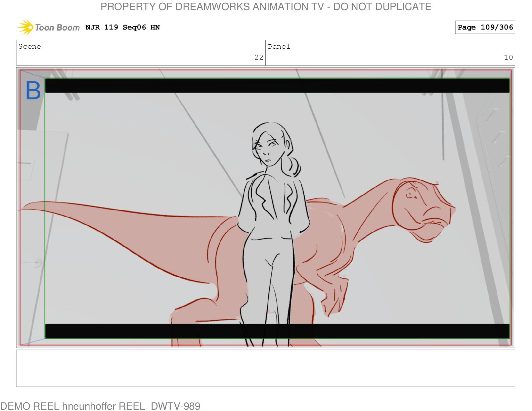Click the 'Panel' label

279,46
